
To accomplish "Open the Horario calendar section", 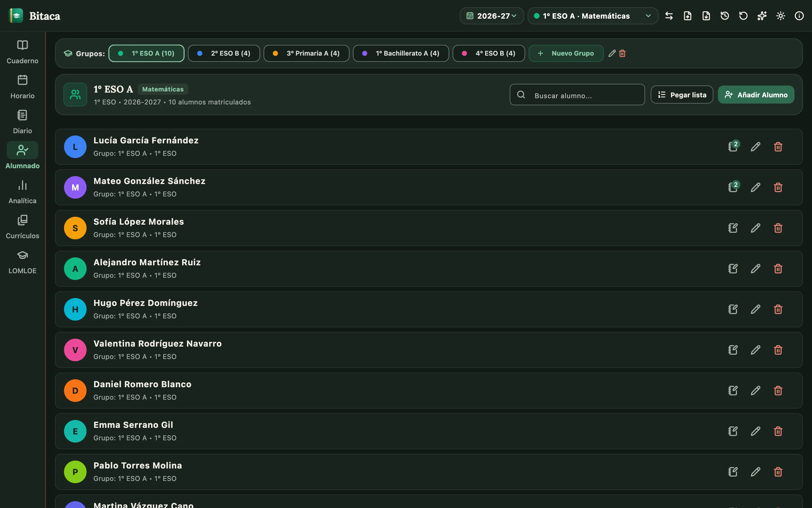I will pyautogui.click(x=23, y=87).
